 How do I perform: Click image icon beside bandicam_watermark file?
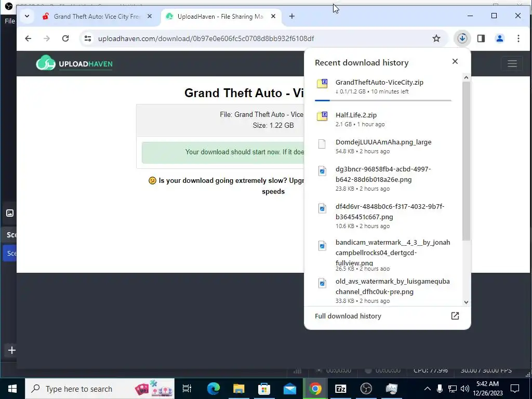pyautogui.click(x=322, y=245)
